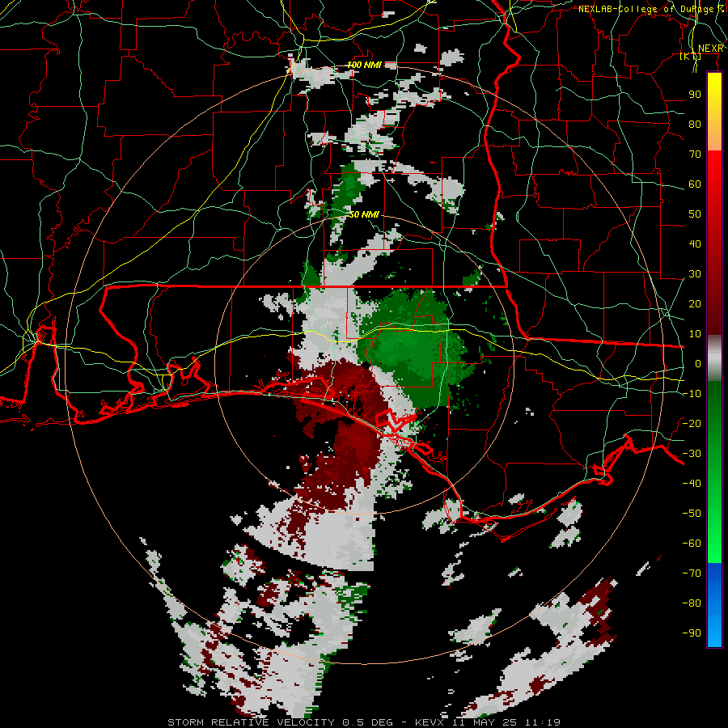
Task: Click the 70 value on velocity scale
Action: pyautogui.click(x=695, y=154)
